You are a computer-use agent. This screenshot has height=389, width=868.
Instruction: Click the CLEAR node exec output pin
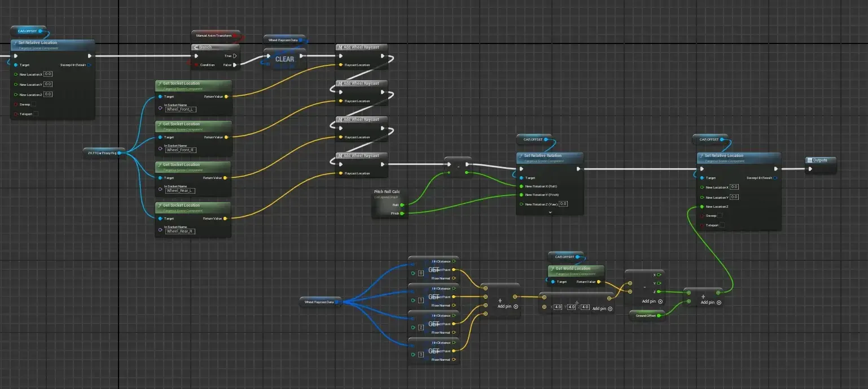[x=301, y=56]
